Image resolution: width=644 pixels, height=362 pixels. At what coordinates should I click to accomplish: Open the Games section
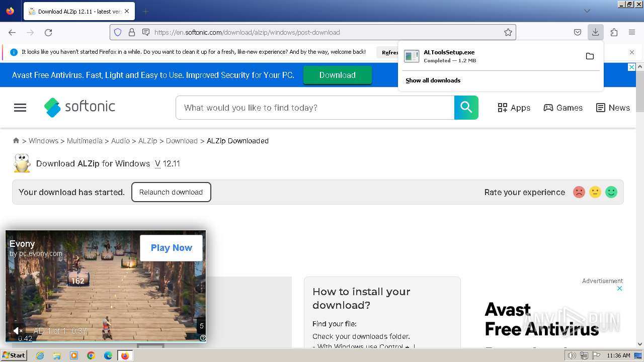click(x=563, y=108)
